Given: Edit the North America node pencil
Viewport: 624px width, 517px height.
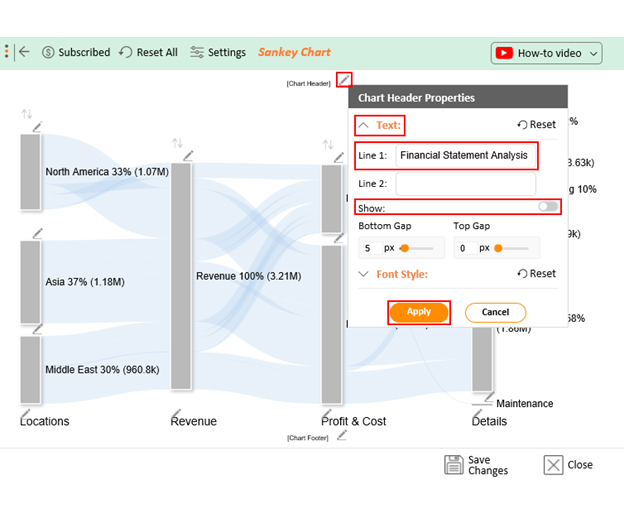Looking at the screenshot, I should 37,127.
